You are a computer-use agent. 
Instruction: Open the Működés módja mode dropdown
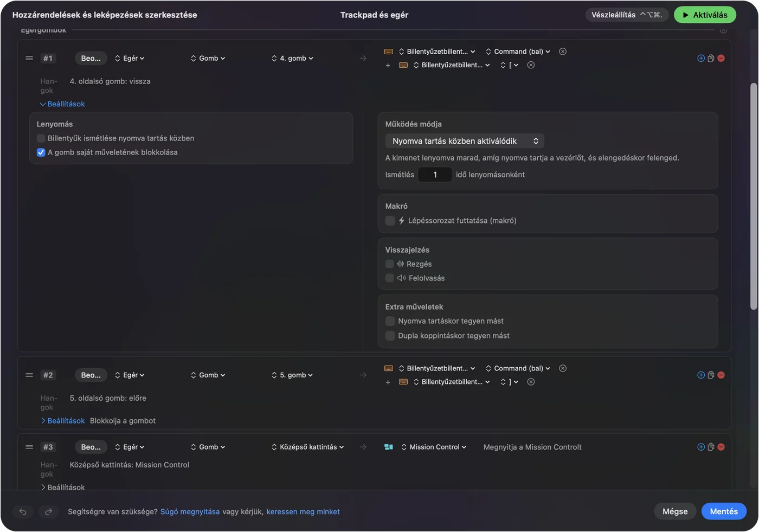click(x=465, y=141)
